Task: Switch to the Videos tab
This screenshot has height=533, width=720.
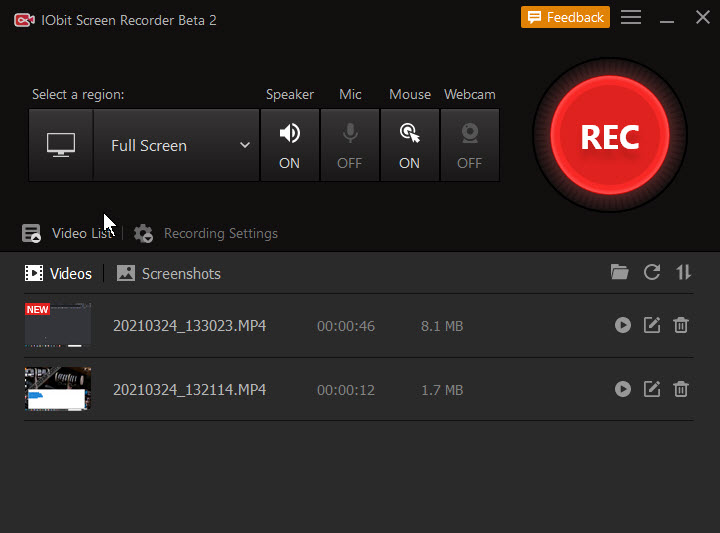Action: click(x=58, y=274)
